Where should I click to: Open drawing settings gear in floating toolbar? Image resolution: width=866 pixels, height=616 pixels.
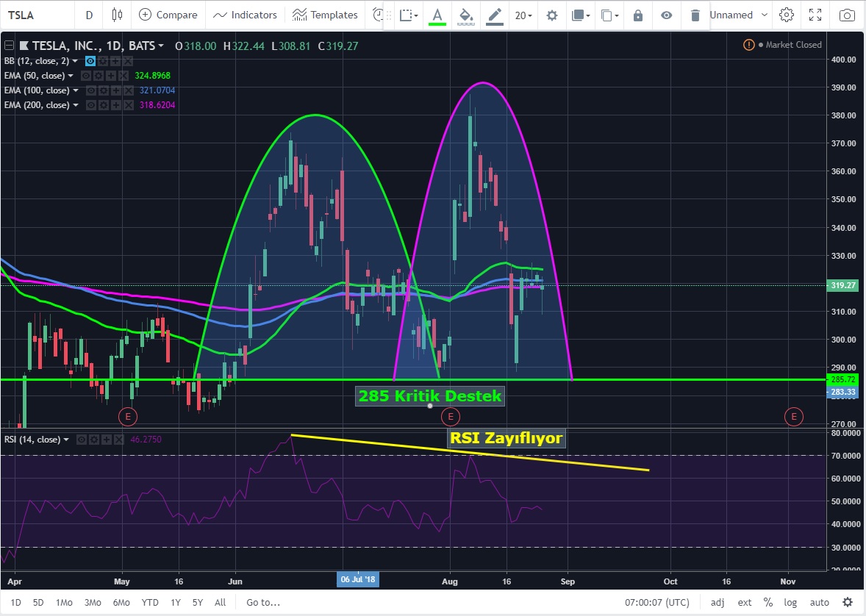click(x=552, y=15)
